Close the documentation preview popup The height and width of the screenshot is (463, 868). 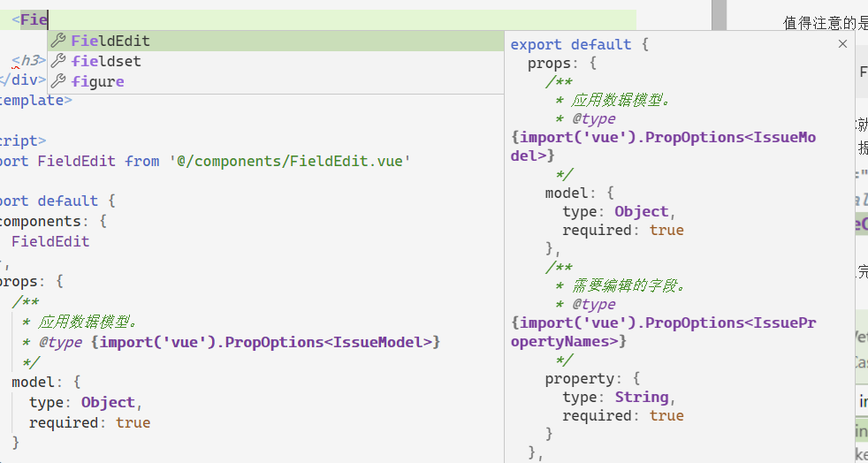click(x=842, y=44)
